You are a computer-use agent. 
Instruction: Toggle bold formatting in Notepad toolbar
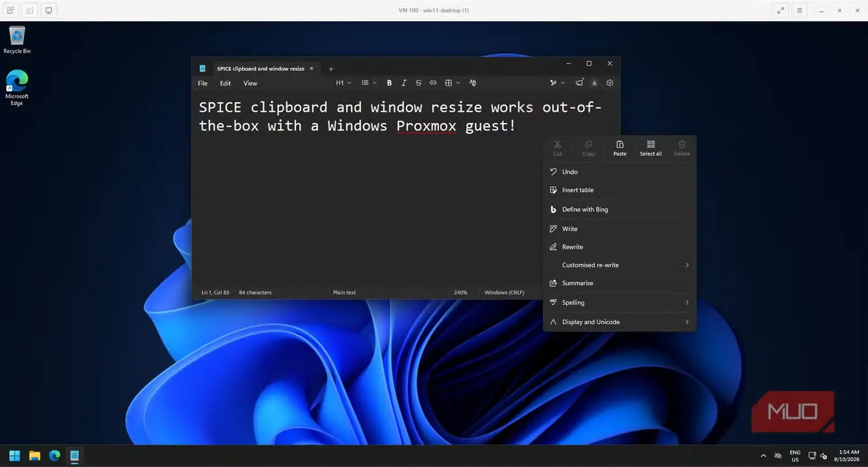tap(389, 83)
